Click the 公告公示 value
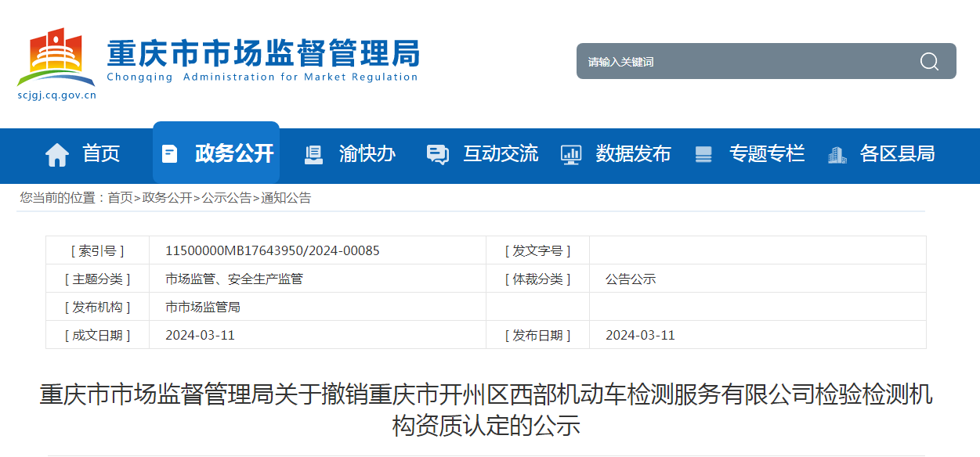The width and height of the screenshot is (980, 457). (631, 279)
